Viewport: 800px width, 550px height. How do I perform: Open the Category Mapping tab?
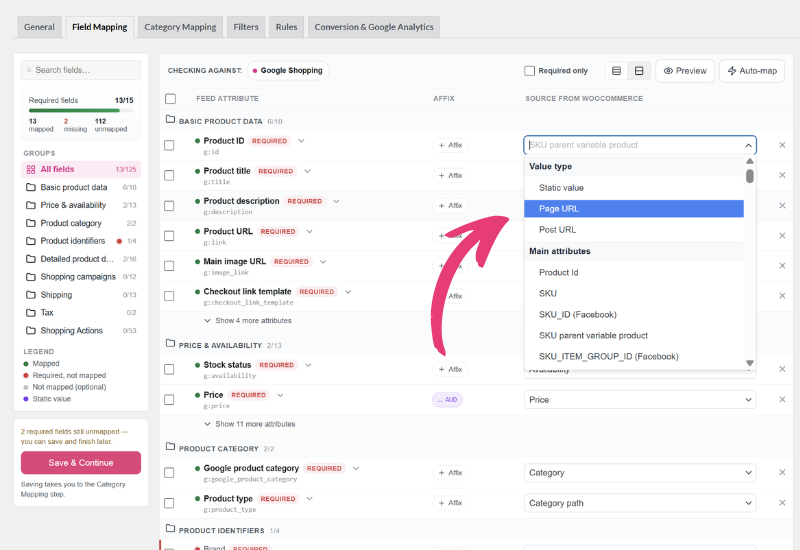[180, 27]
